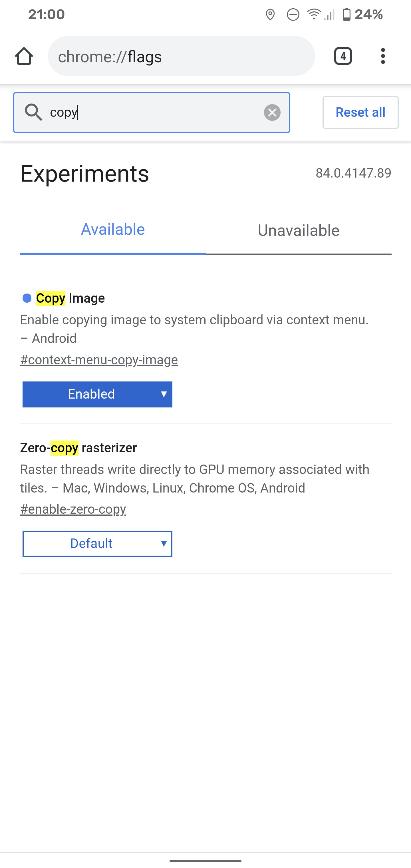This screenshot has width=411, height=868.
Task: Tap the battery status icon
Action: (x=346, y=15)
